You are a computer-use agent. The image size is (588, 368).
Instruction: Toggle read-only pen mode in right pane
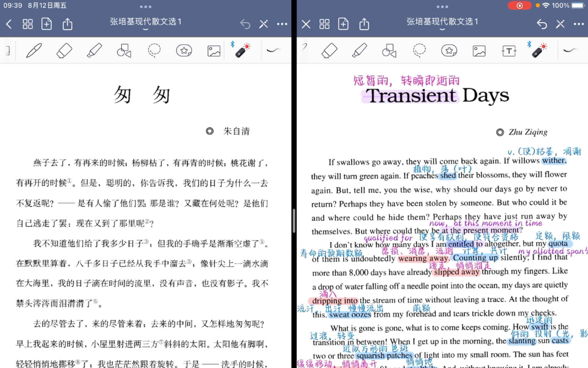(560, 24)
